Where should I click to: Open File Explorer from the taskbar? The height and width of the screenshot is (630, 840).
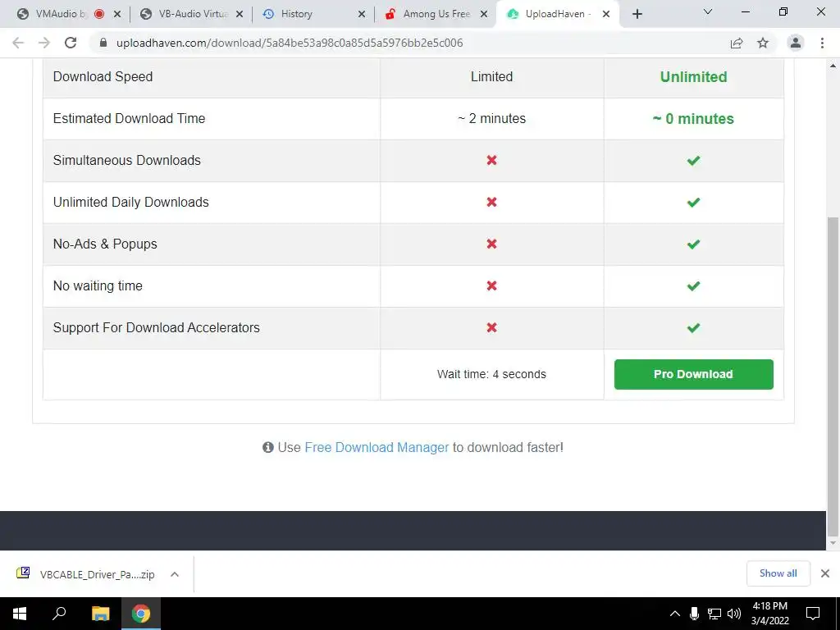(100, 614)
